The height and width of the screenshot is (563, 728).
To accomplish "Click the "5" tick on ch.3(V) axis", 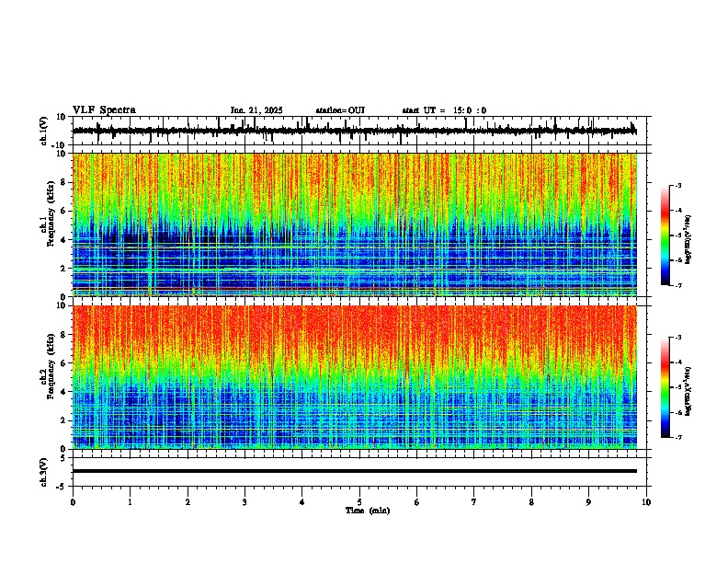I will coord(64,457).
